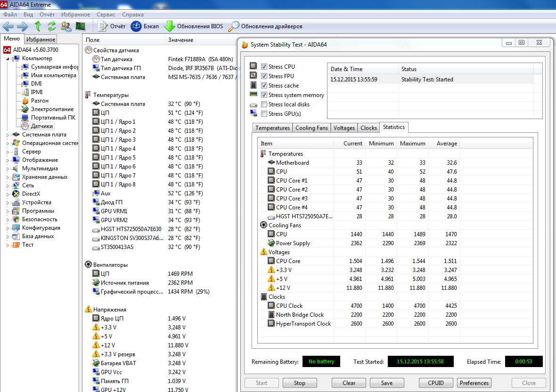Toggle the Stress system memory checkbox
Viewport: 556px width, 392px height.
point(264,95)
